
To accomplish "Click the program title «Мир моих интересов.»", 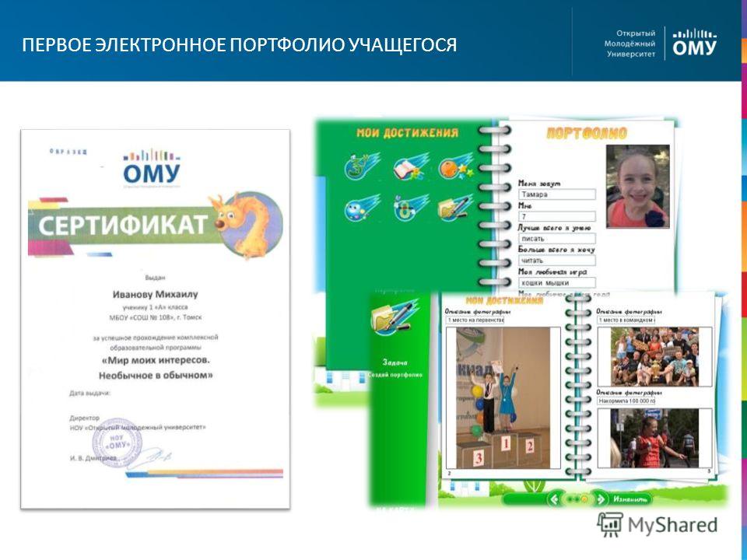I will tap(156, 360).
